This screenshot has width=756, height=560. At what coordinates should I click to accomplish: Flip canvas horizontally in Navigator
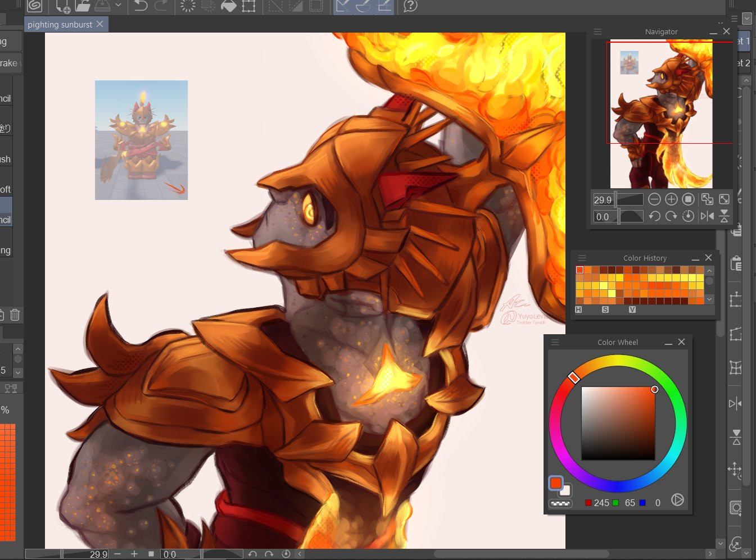point(707,216)
